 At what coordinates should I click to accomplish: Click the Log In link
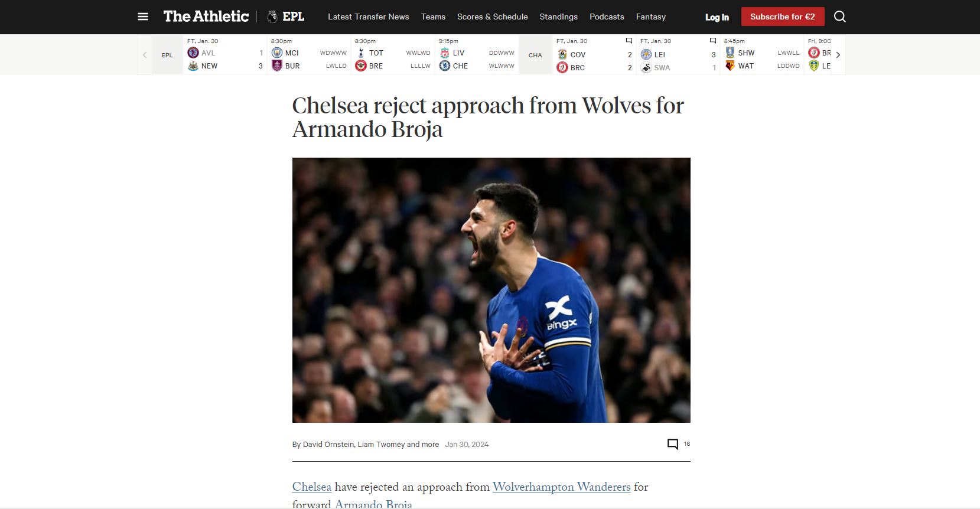[x=717, y=17]
